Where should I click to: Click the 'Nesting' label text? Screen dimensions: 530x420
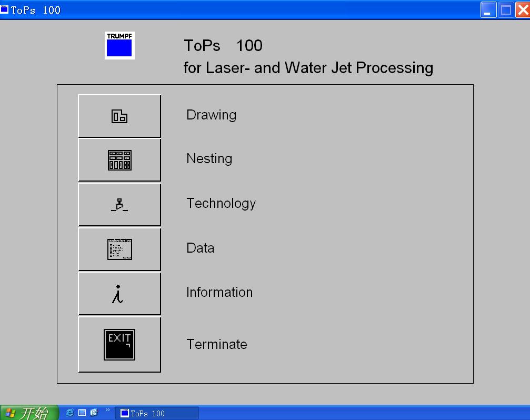tap(209, 158)
